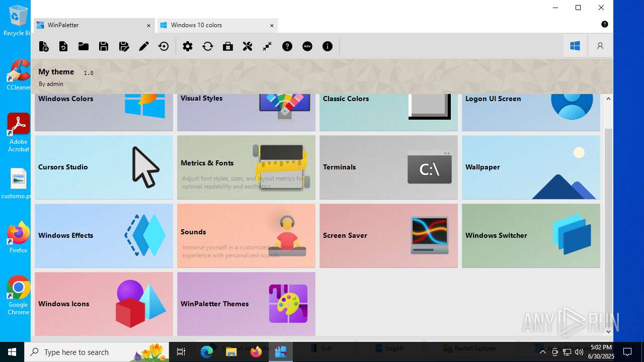Open the Windows Icons tile
The image size is (644, 362).
point(104,304)
